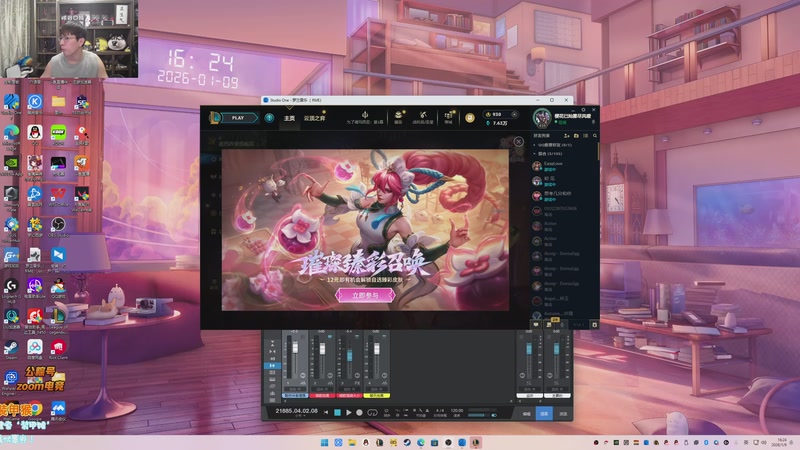Click the add friend icon
Screen dimensions: 800x450
tap(566, 136)
